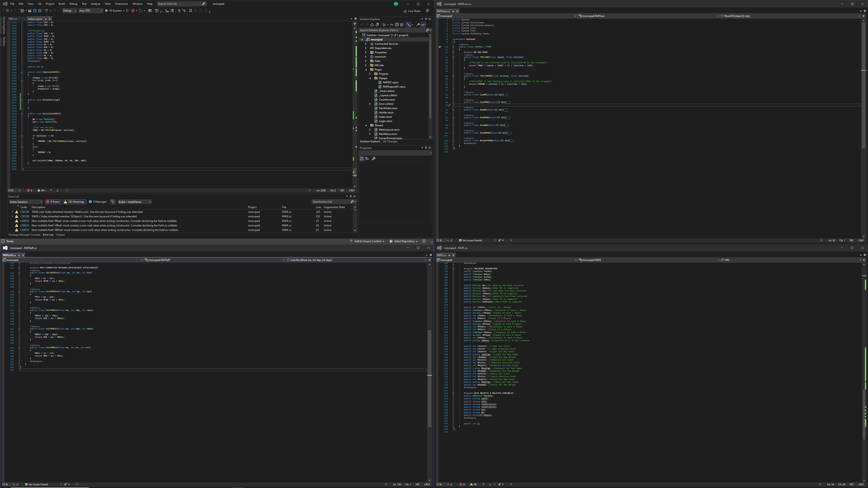
Task: Click the Save icon in main toolbar
Action: pos(35,11)
